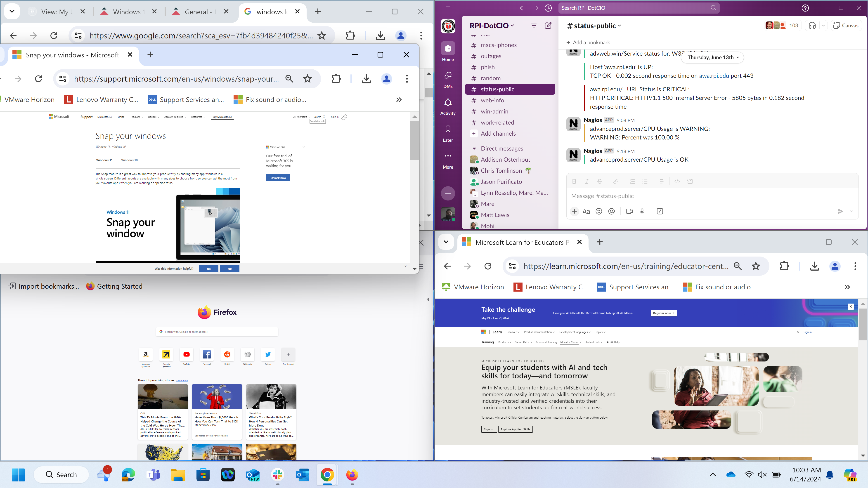Image resolution: width=868 pixels, height=488 pixels.
Task: Bookmark star in the Google search window
Action: click(322, 35)
